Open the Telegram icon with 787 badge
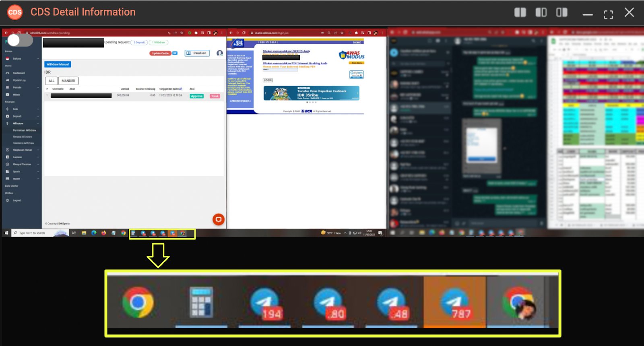This screenshot has height=346, width=644. (455, 303)
